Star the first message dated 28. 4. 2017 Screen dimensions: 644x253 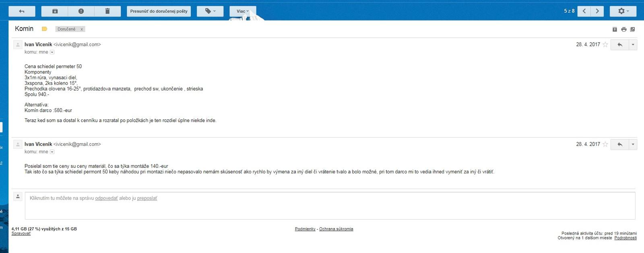click(x=605, y=45)
